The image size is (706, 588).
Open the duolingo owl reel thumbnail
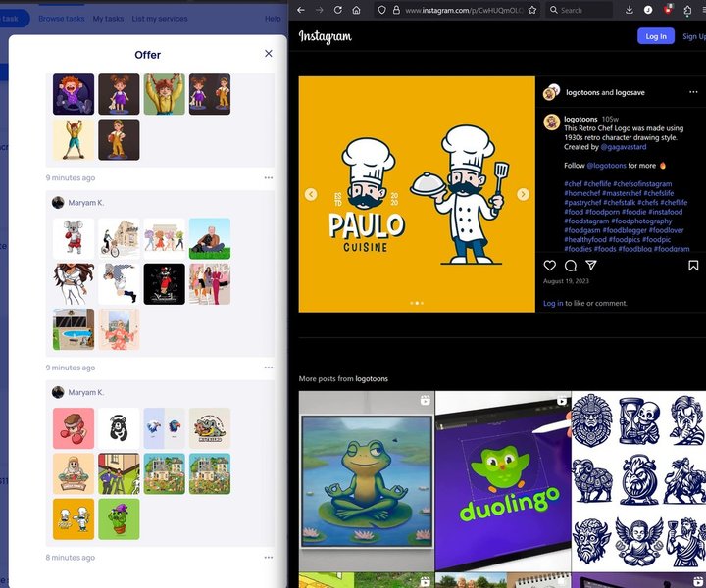point(503,481)
